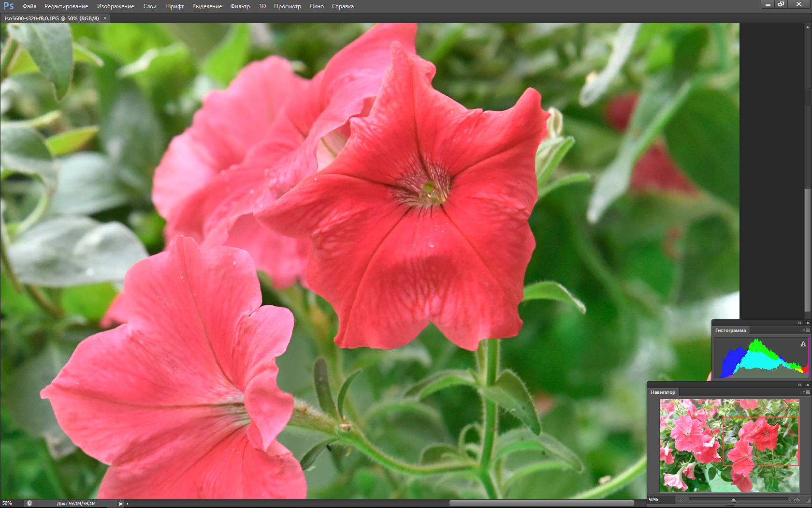Collapse the Навигатор panel with double-arrow icon
The width and height of the screenshot is (812, 508).
click(799, 385)
